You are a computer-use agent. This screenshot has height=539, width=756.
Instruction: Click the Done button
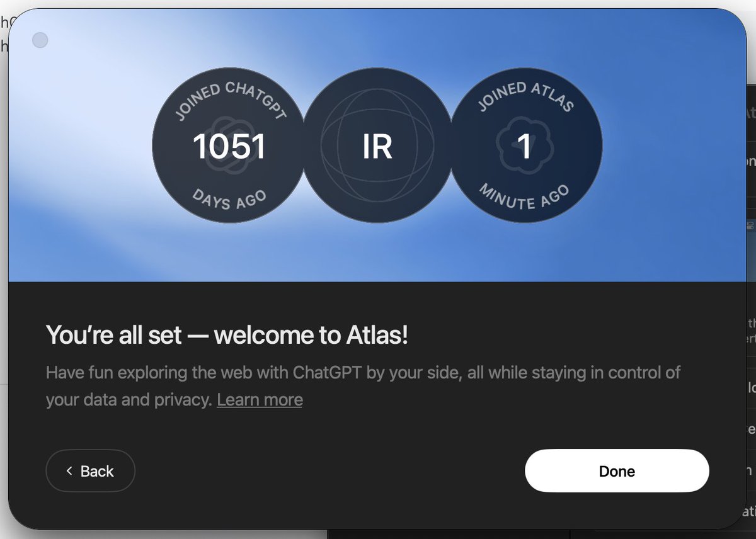click(x=617, y=470)
